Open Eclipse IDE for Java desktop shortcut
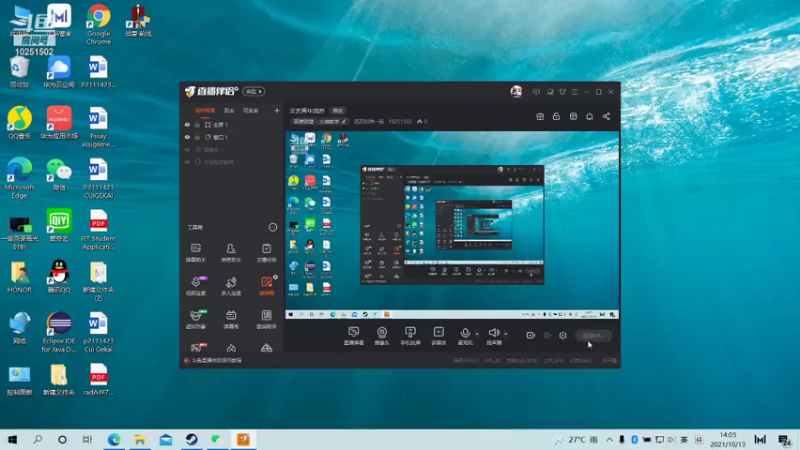Viewport: 800px width, 450px height. 59,333
